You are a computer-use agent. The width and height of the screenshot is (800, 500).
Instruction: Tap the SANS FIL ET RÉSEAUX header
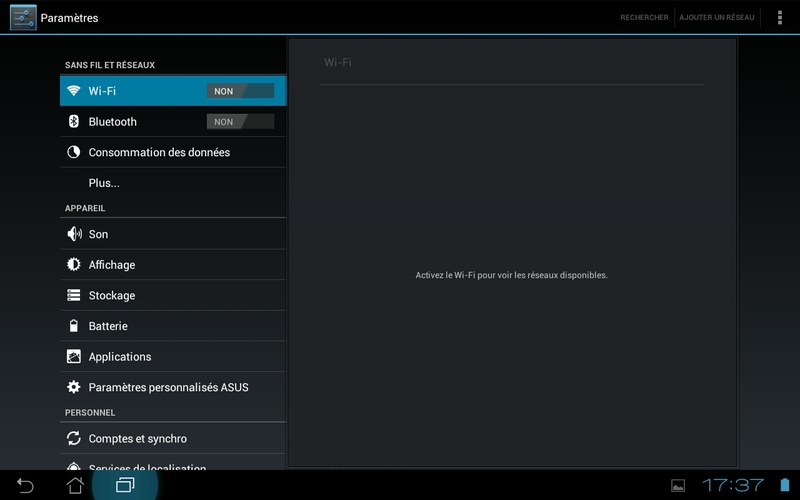(x=110, y=65)
